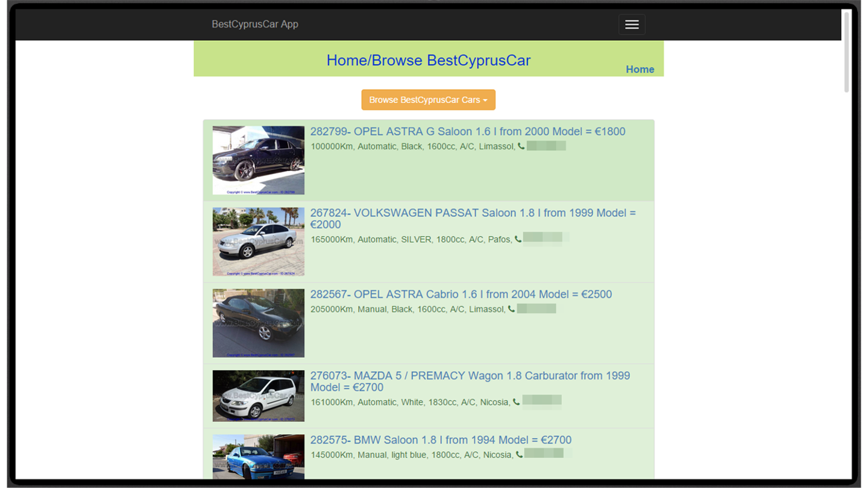This screenshot has height=488, width=868.
Task: Click the 205000Km, Manual, Black details text
Action: coord(408,309)
